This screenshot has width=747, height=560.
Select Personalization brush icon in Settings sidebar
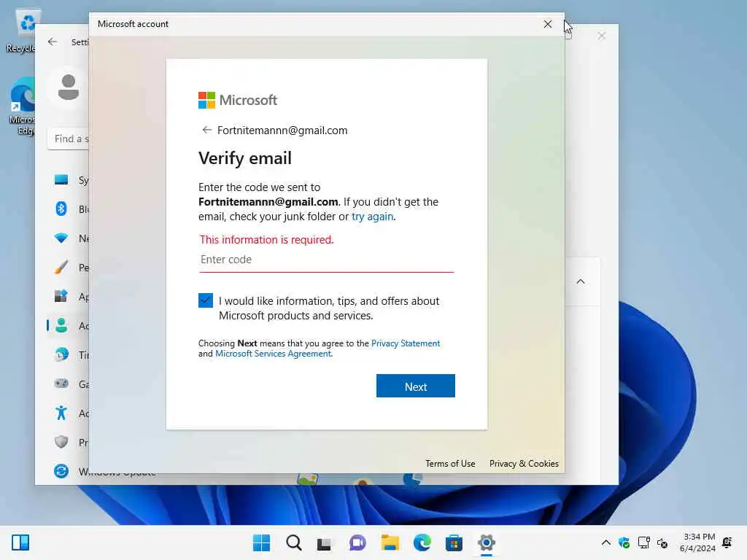pyautogui.click(x=61, y=267)
